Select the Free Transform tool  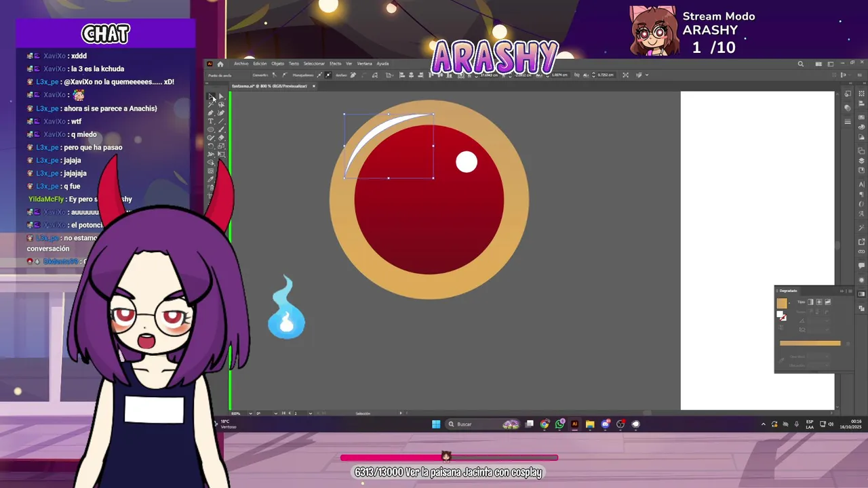(x=222, y=154)
